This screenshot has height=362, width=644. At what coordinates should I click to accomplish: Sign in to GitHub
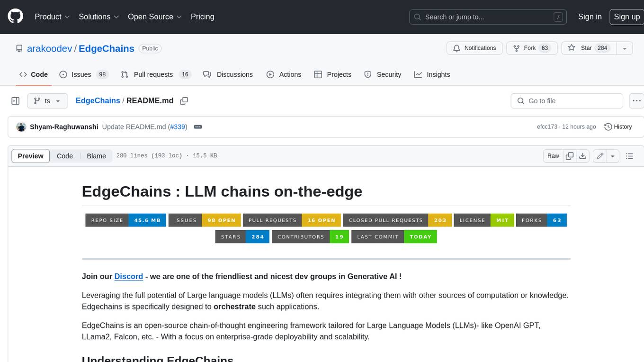590,17
